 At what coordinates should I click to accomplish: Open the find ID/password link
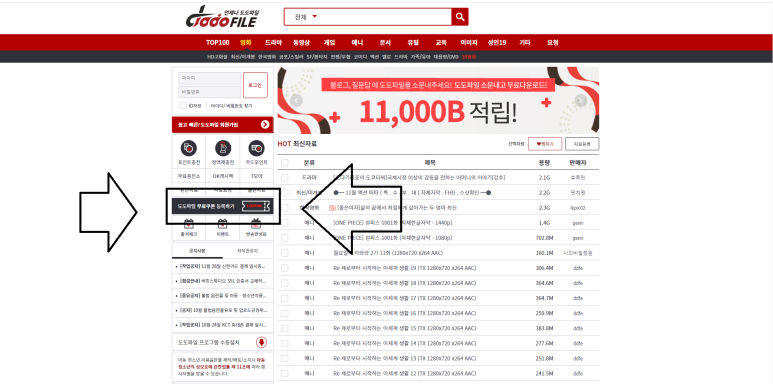231,105
